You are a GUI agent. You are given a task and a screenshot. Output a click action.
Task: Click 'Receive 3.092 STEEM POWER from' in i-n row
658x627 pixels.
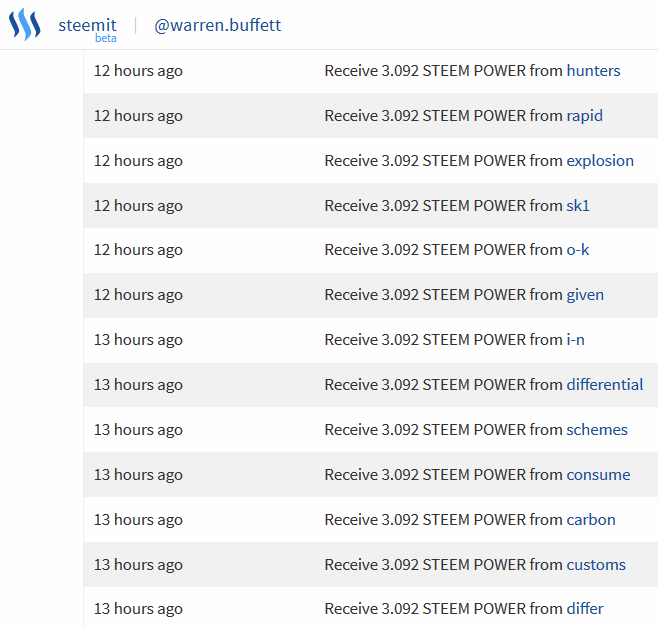tap(444, 340)
